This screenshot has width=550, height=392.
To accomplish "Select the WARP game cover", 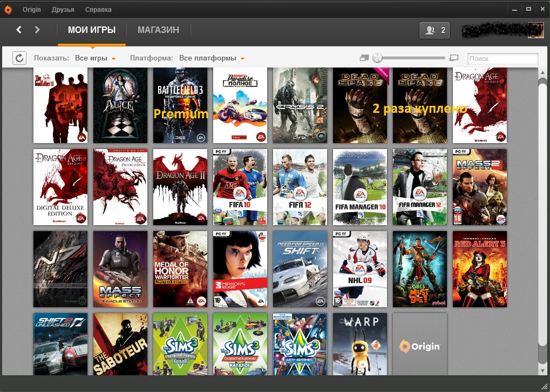I will (360, 344).
